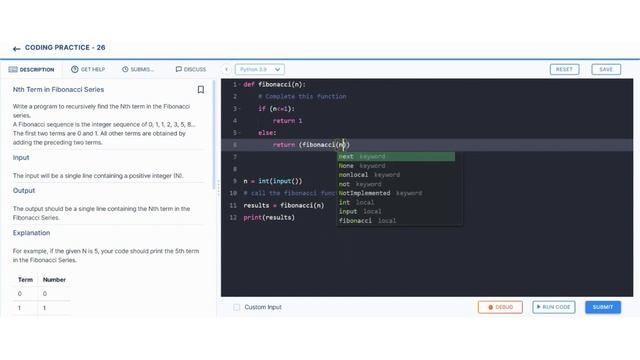This screenshot has width=640, height=360.
Task: Click the 'n = int(input())' code line
Action: coord(273,181)
